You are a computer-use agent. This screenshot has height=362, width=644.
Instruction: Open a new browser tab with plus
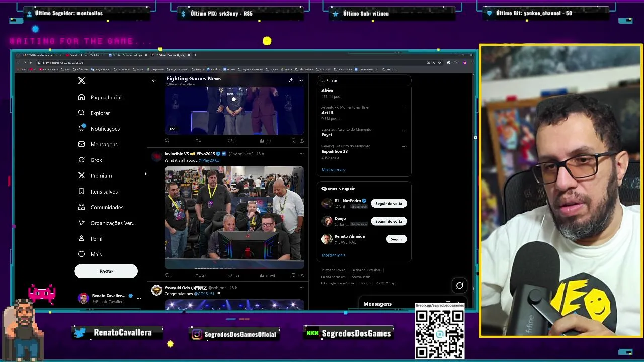coord(195,55)
